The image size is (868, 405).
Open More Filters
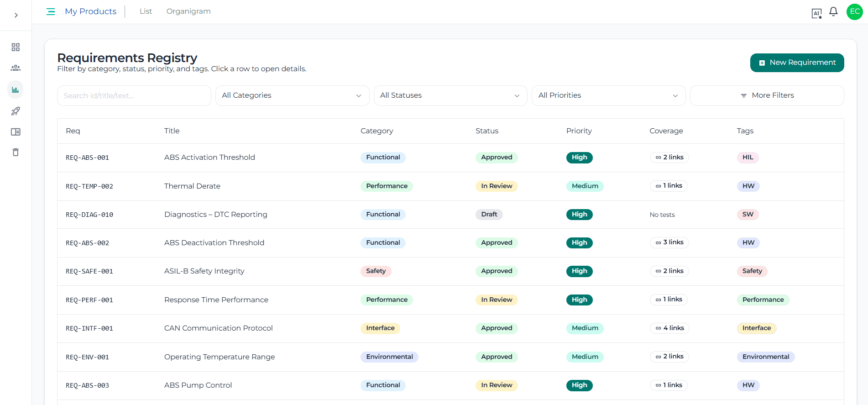coord(767,95)
